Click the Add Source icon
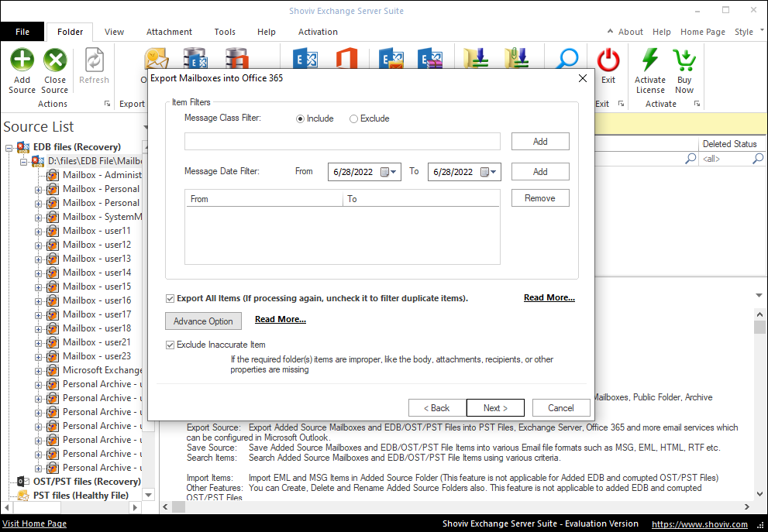The height and width of the screenshot is (532, 768). [x=22, y=60]
